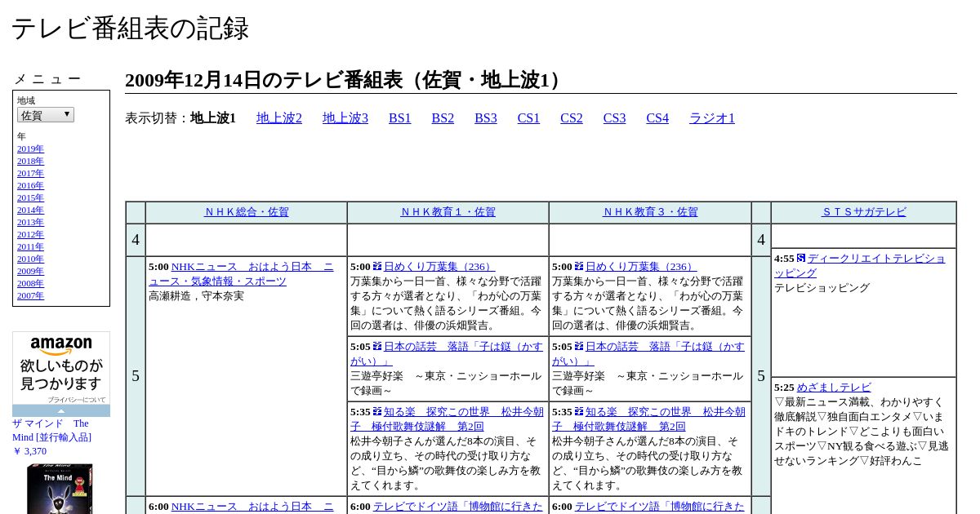This screenshot has width=980, height=514.
Task: Switch to the CS3 listing
Action: [614, 118]
